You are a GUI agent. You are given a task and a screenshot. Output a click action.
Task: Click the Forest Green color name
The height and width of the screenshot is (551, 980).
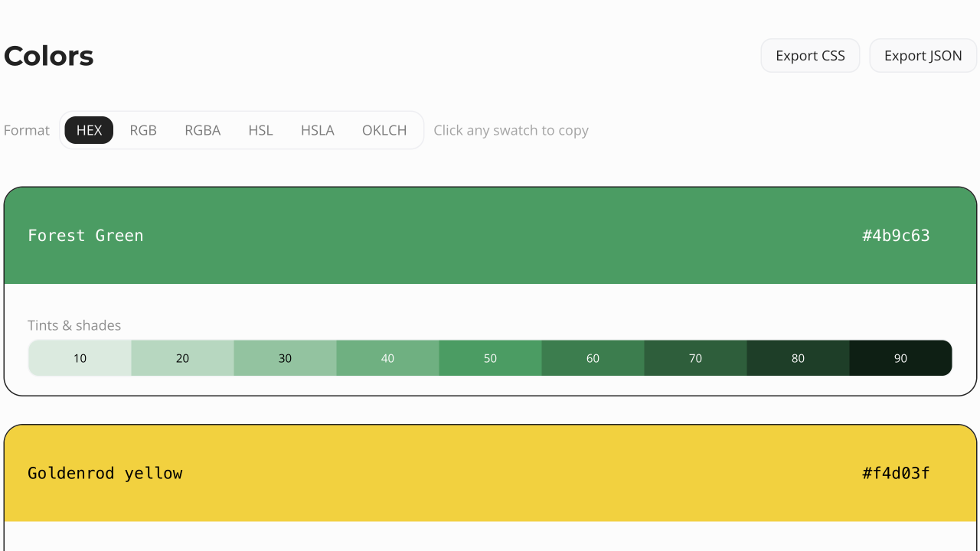[x=86, y=236]
